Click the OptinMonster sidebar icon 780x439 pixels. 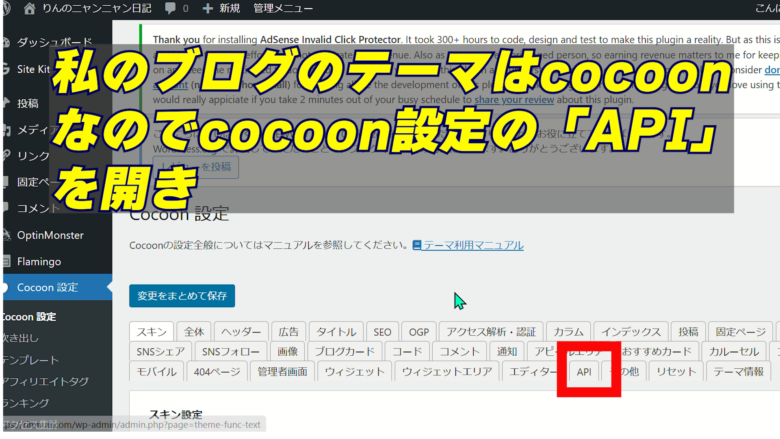point(7,234)
